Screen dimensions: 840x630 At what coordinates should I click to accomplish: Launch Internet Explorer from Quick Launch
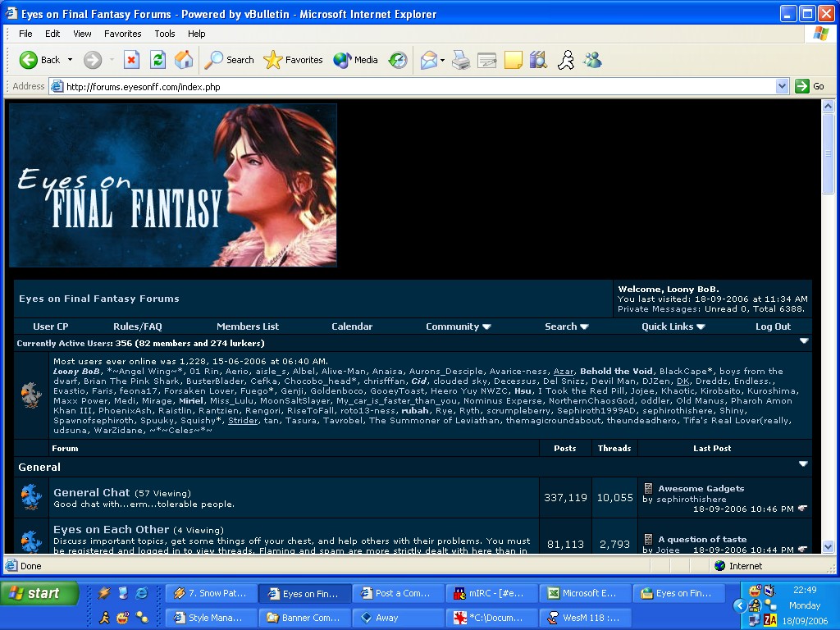[142, 592]
